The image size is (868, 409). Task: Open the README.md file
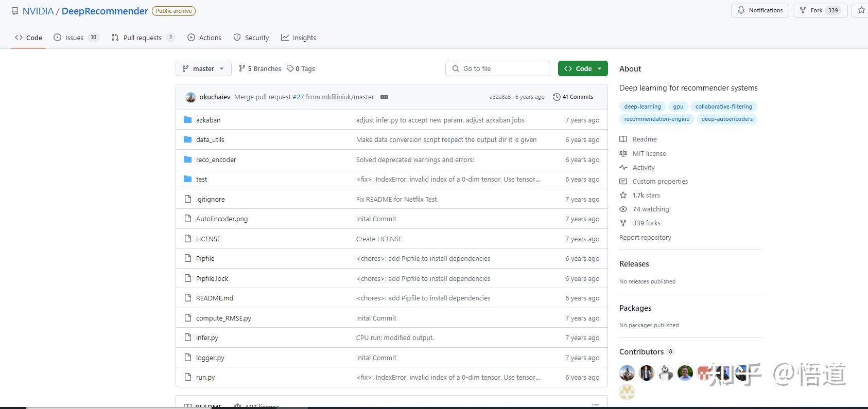215,298
